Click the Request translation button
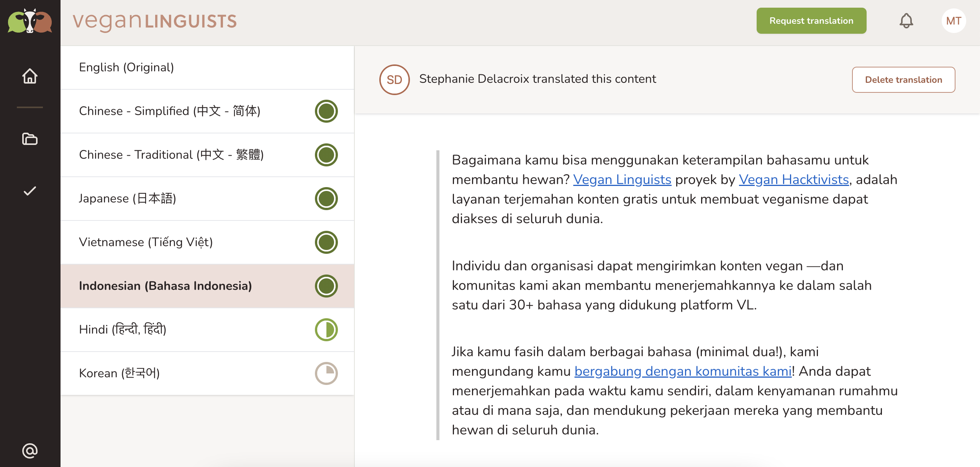The height and width of the screenshot is (467, 980). coord(811,20)
